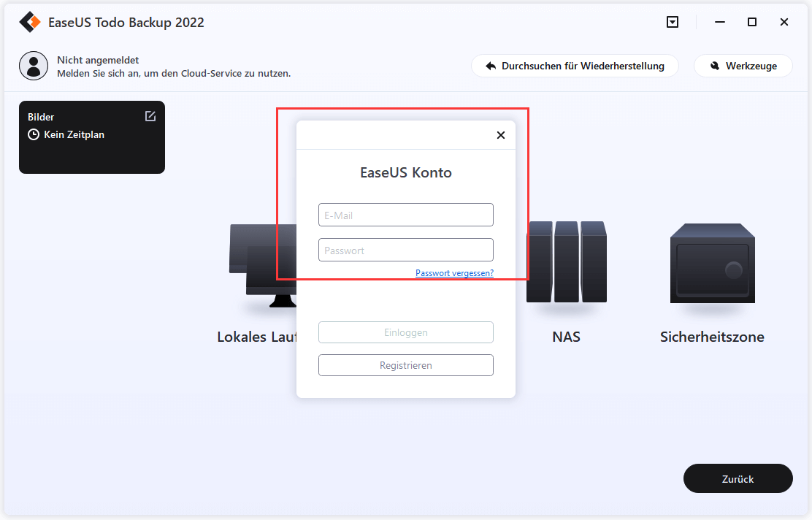Focus the Passwort input field
Viewport: 812px width, 520px height.
[x=406, y=251]
